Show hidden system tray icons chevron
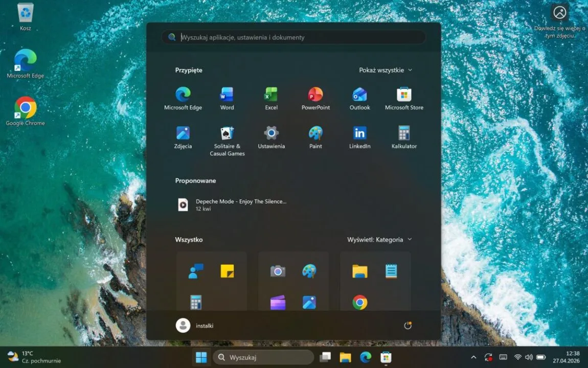588x368 pixels. point(473,357)
